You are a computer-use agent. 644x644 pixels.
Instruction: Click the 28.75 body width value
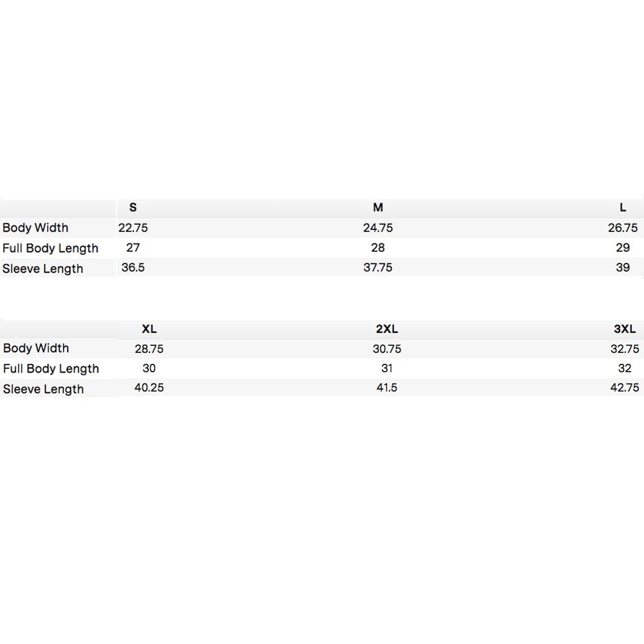coord(149,348)
